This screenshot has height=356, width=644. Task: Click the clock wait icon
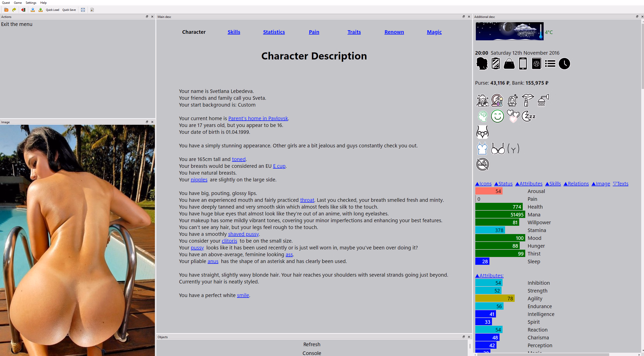(564, 63)
